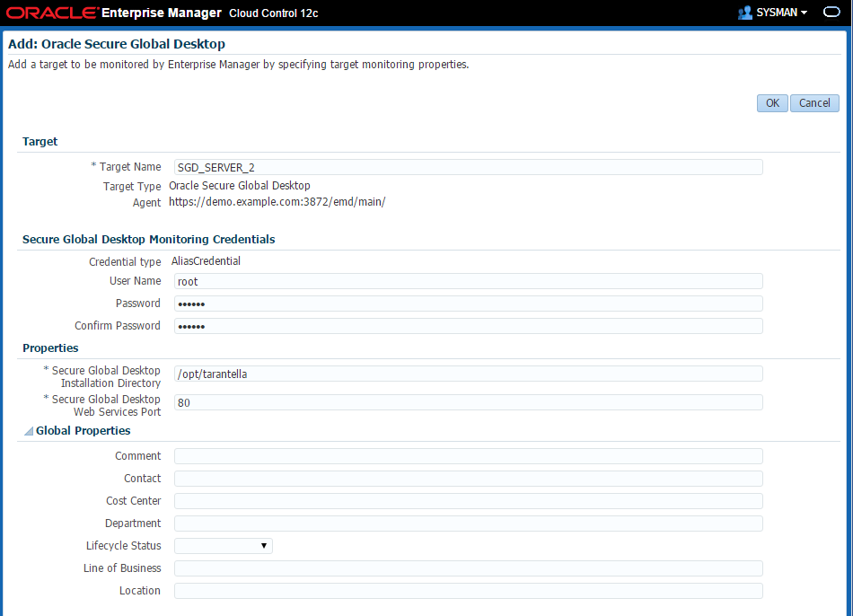
Task: Edit the Installation Directory field
Action: [x=469, y=374]
